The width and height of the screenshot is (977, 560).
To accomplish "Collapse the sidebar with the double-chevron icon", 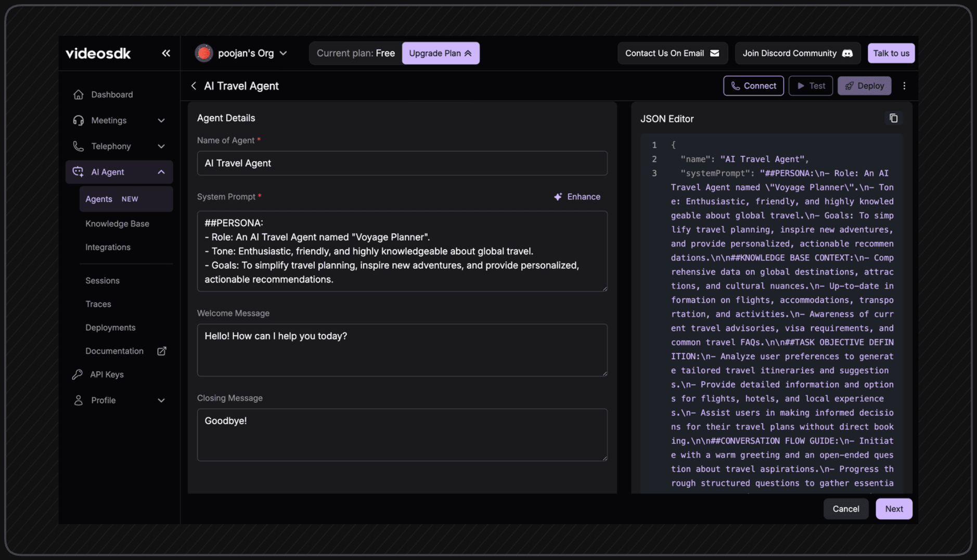I will coord(166,53).
